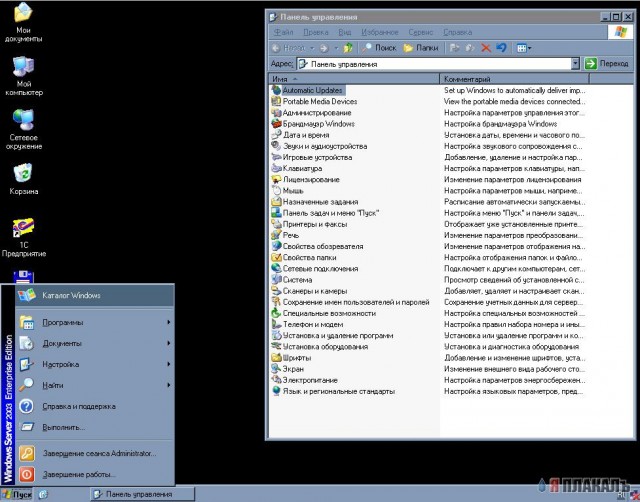640x502 pixels.
Task: Open Речь item
Action: (x=285, y=235)
